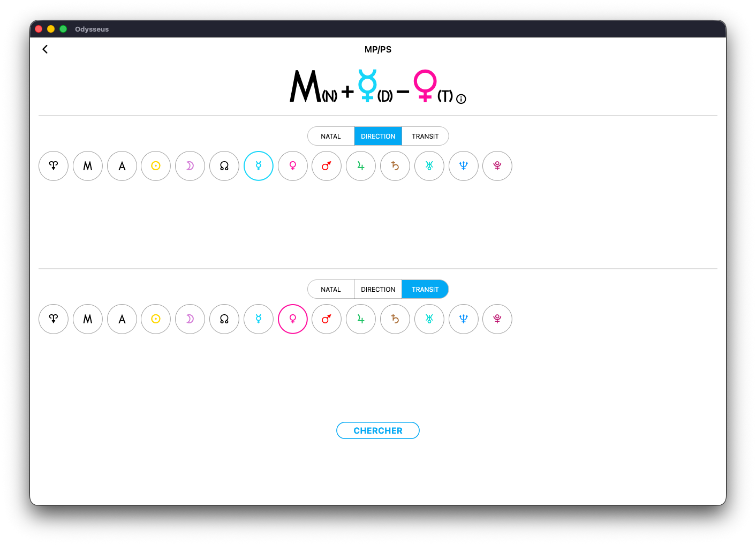
Task: Switch upper selector to NATAL tab
Action: (331, 137)
